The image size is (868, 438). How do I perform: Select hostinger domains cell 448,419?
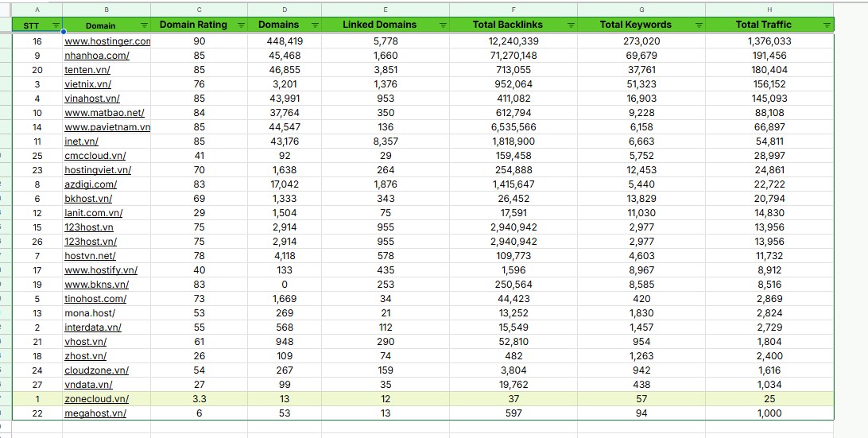point(285,41)
